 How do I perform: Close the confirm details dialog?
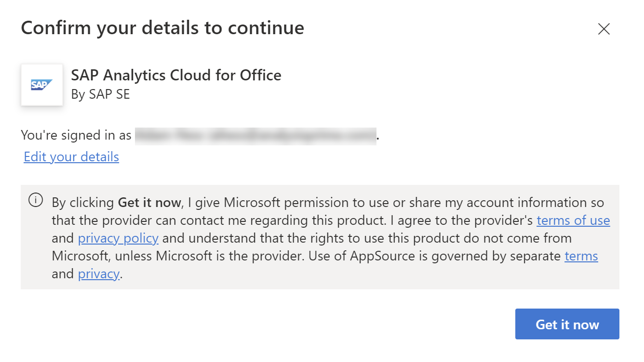coord(604,29)
